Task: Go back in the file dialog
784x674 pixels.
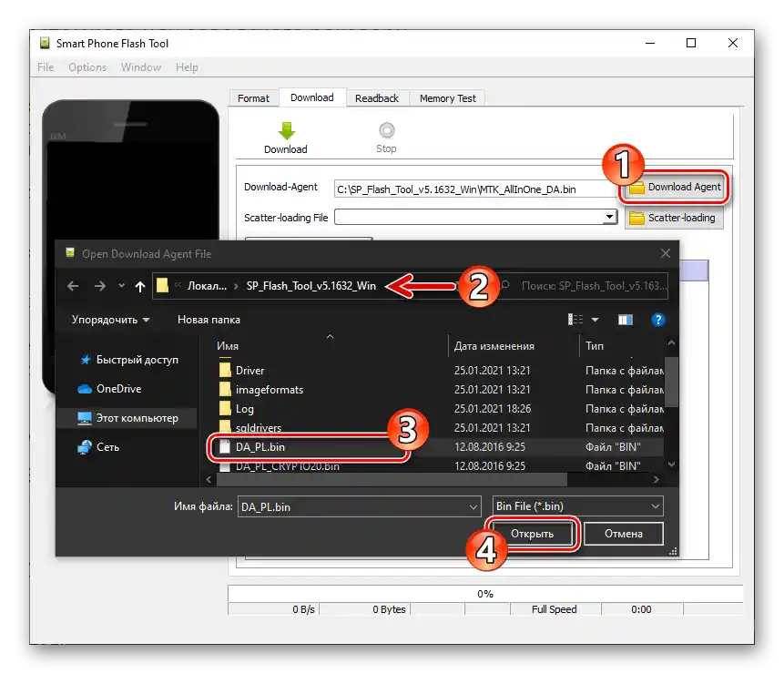Action: click(x=73, y=286)
